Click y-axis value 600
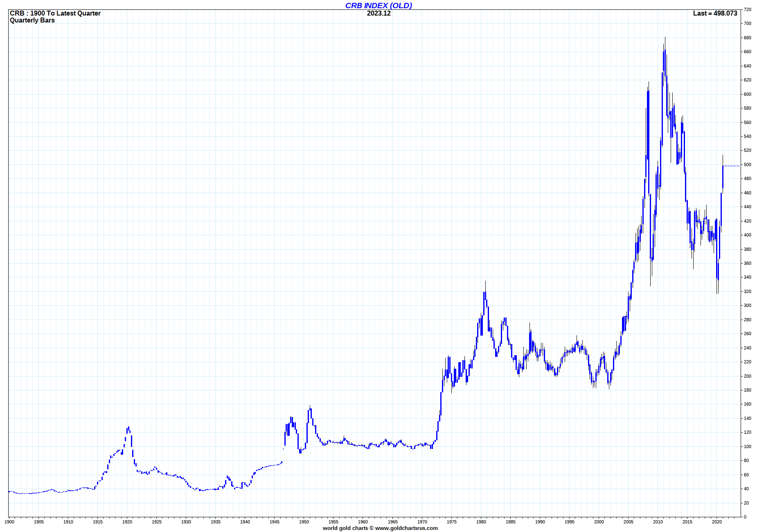 tap(748, 94)
